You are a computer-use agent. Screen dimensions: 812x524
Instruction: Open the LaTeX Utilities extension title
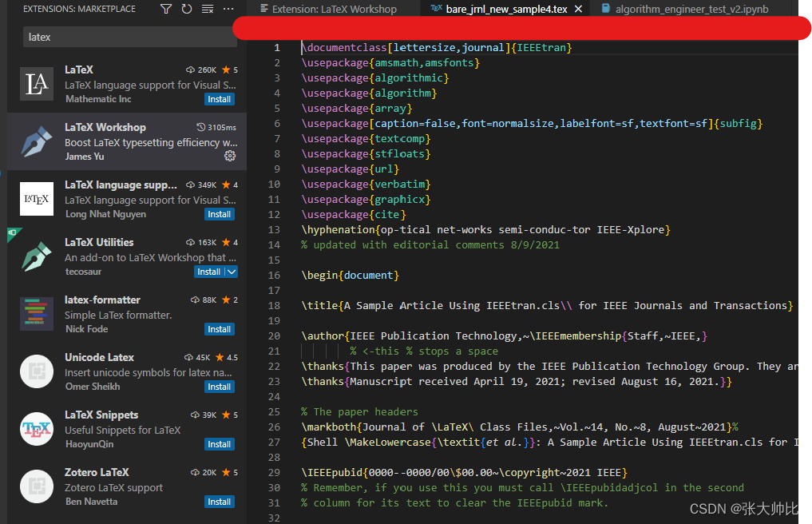99,242
